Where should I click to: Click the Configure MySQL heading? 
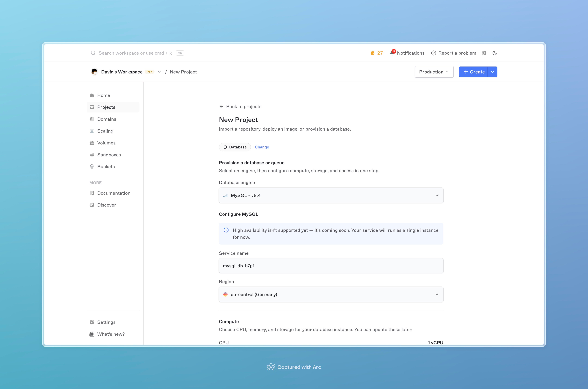(x=238, y=214)
